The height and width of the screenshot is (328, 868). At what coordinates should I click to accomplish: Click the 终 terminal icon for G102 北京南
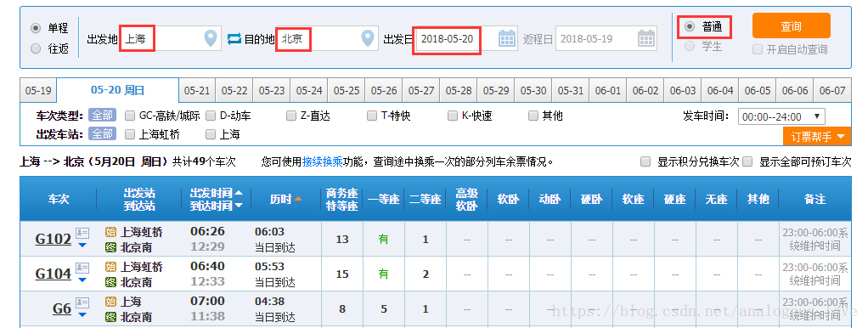(x=110, y=247)
